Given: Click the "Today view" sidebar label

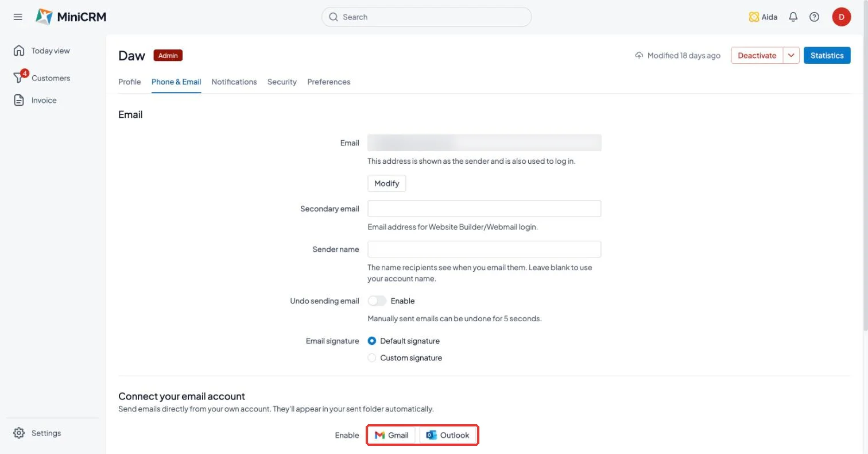Looking at the screenshot, I should (x=51, y=51).
